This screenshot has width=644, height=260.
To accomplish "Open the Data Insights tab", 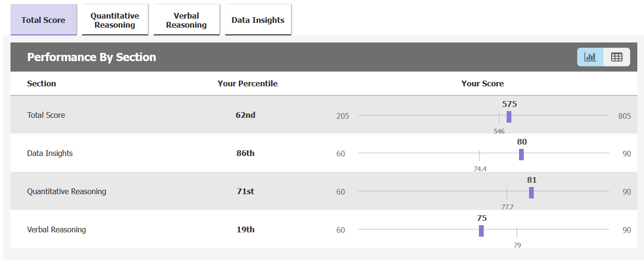I will tap(258, 20).
